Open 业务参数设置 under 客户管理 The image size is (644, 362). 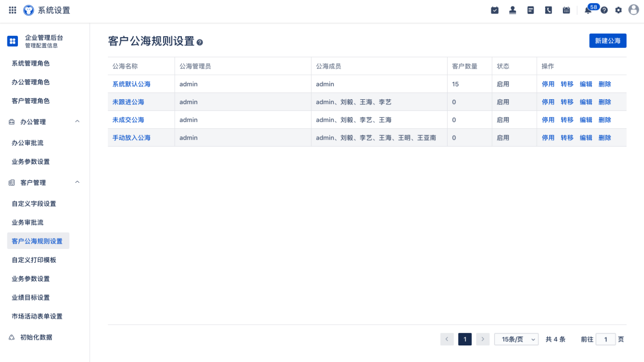(31, 279)
